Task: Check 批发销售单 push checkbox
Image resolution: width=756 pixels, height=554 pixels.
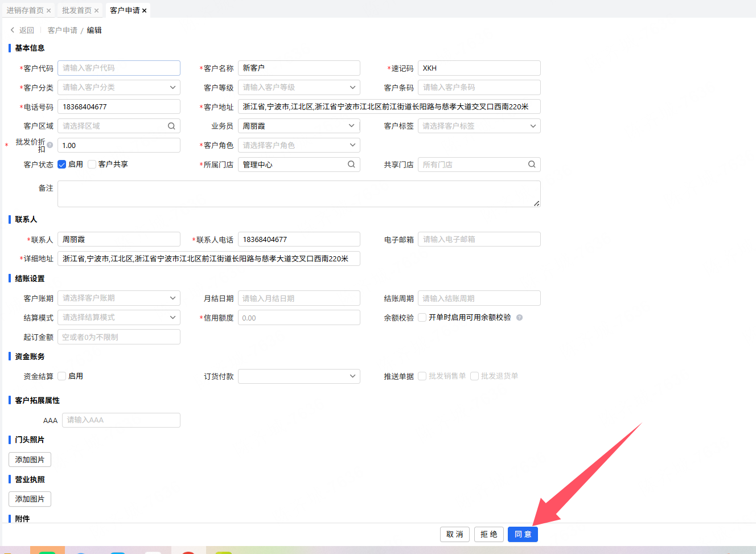Action: [422, 376]
